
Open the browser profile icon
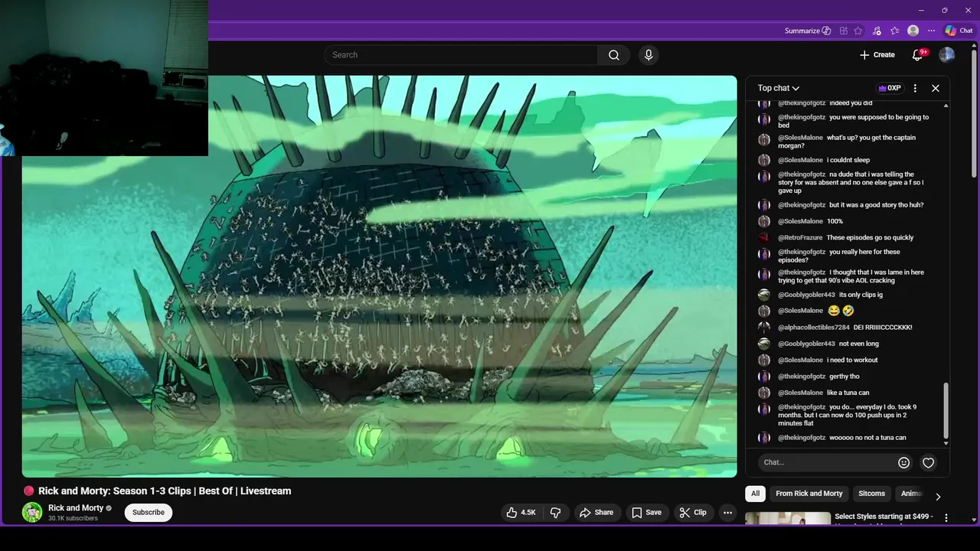(x=913, y=31)
